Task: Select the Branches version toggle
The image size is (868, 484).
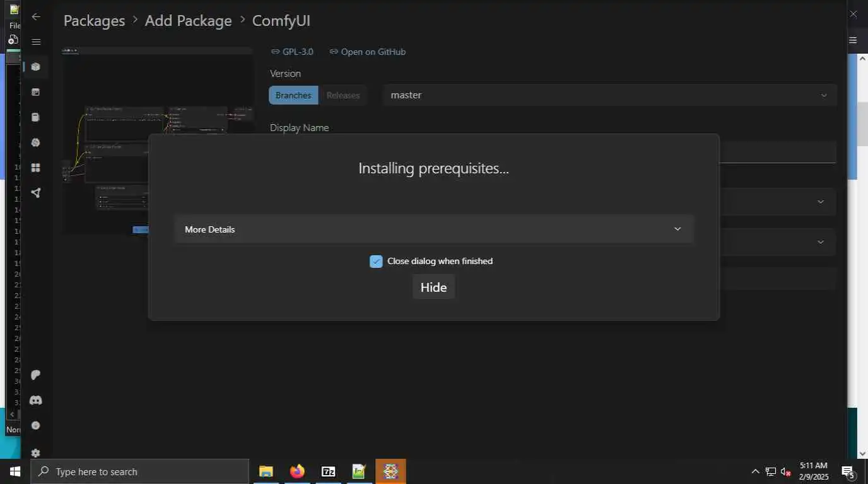Action: tap(293, 95)
